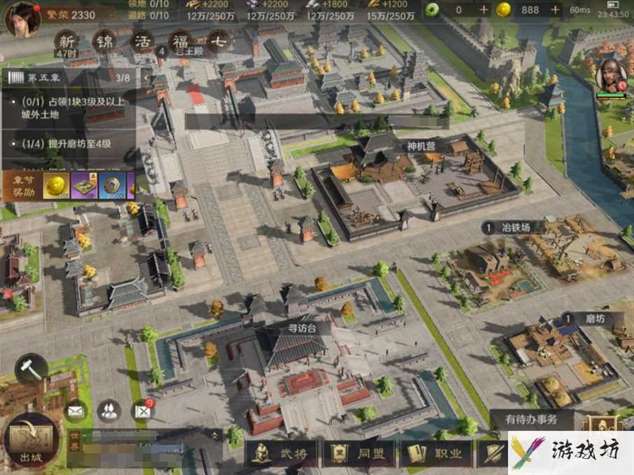Screen dimensions: 634x475
Task: Tap the 繁荣 2330 prosperity display
Action: [72, 15]
